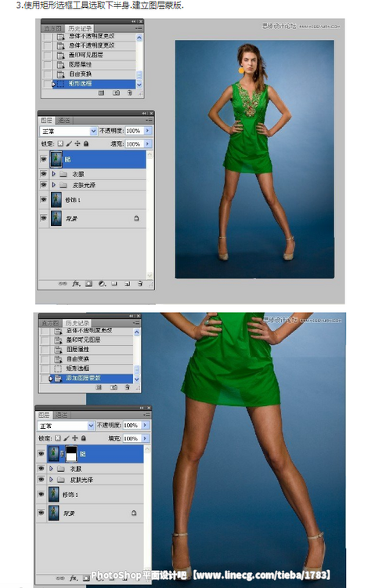Click lock all padlock icon in second image Layers panel

tap(84, 438)
